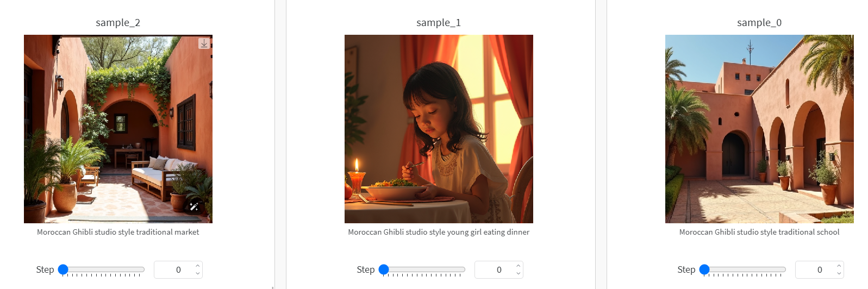Open the traditional market courtyard image
This screenshot has height=289, width=868.
[x=118, y=129]
